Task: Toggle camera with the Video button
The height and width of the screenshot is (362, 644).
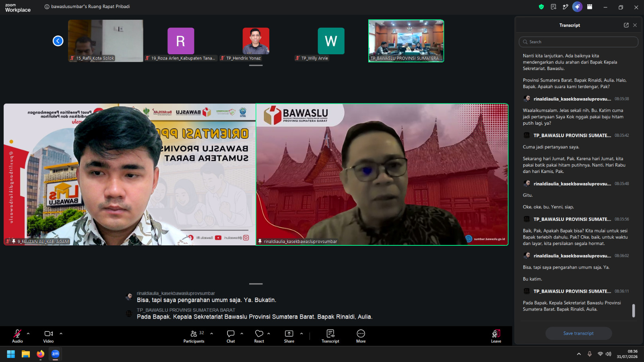Action: (x=48, y=336)
